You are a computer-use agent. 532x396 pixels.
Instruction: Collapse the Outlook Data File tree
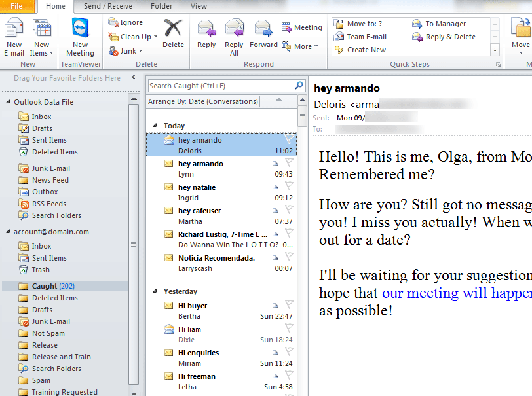[8, 101]
